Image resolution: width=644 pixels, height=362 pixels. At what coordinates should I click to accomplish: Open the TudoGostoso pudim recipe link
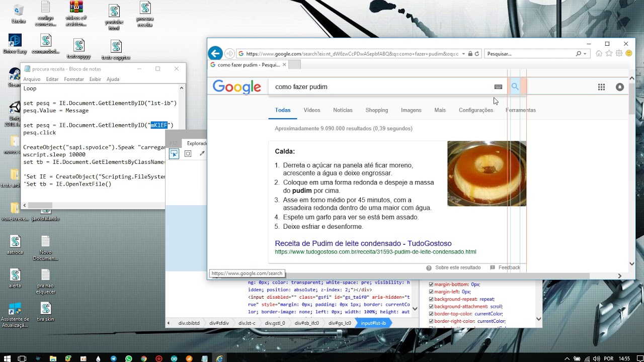pyautogui.click(x=363, y=243)
